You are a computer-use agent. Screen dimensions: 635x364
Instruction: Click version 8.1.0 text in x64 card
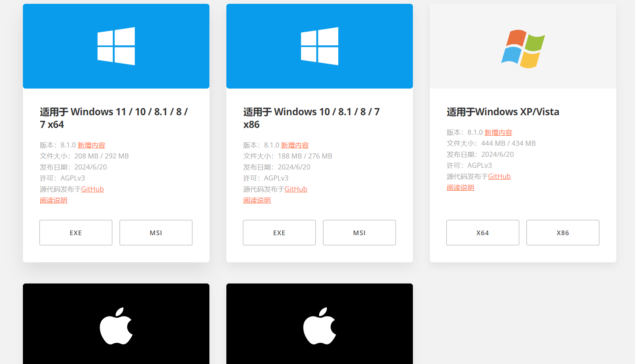coord(68,145)
